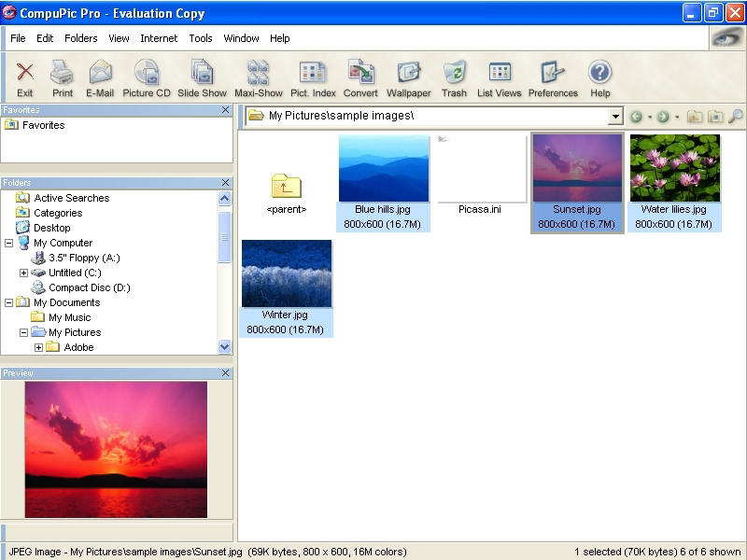Viewport: 747px width, 560px height.
Task: Open the path dropdown for sample images
Action: [x=615, y=116]
